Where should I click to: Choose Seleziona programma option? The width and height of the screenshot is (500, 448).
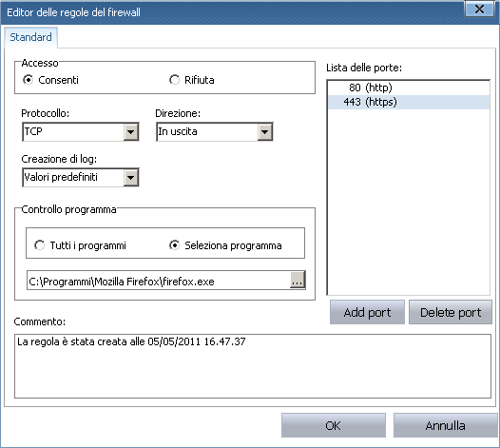[174, 245]
